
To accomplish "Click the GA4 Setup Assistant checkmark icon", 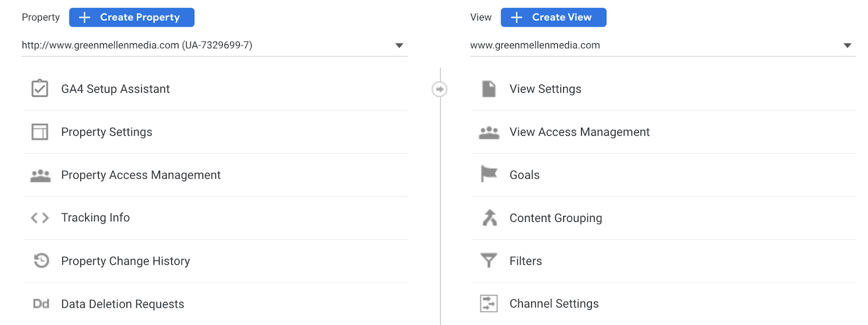I will pyautogui.click(x=40, y=88).
